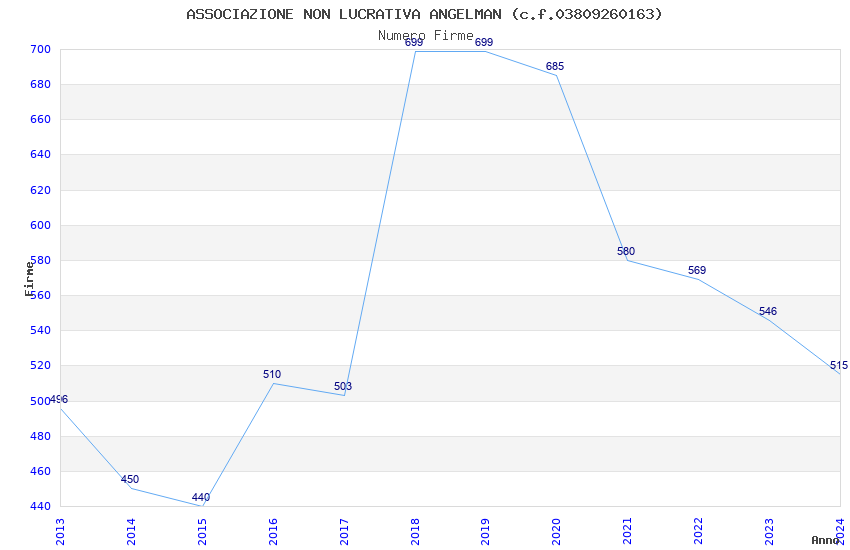Click the 500 y-axis tick label

[41, 401]
